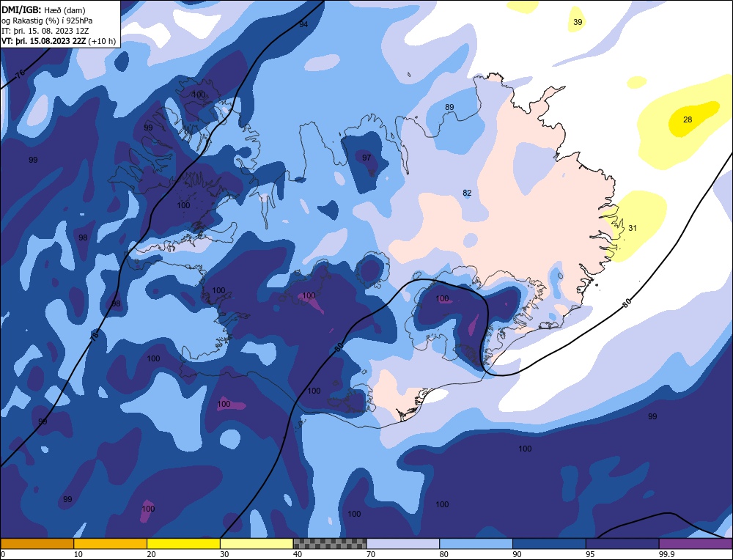733x560 pixels.
Task: Click the humidity value 28 in yellow area
Action: pyautogui.click(x=688, y=119)
